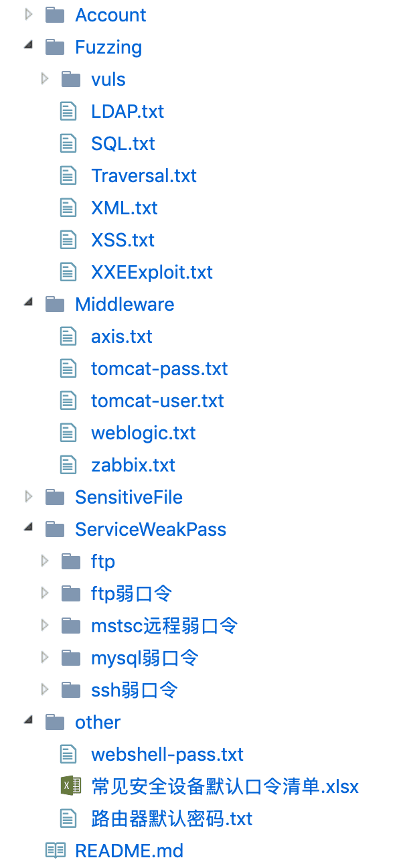Expand the vuls subfolder arrow
403x868 pixels.
pyautogui.click(x=45, y=78)
